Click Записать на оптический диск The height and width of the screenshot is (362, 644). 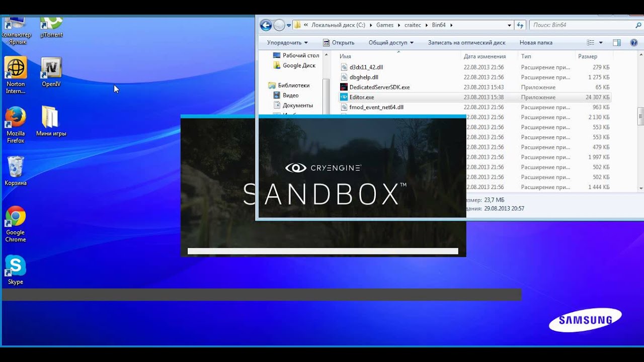(466, 43)
